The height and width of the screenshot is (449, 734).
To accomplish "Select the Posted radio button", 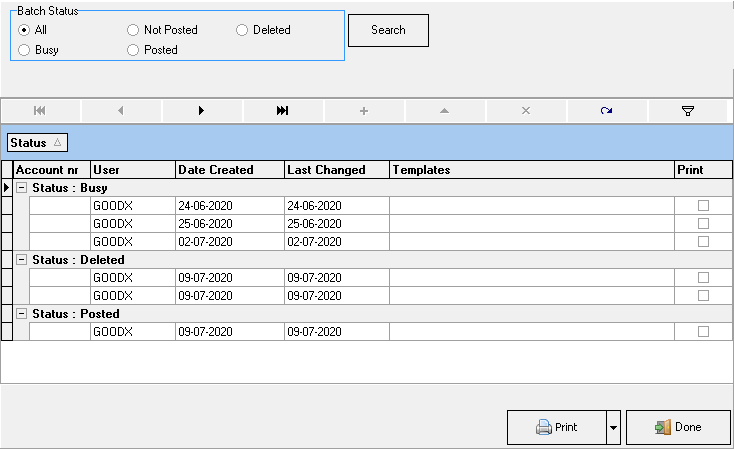I will tap(133, 50).
